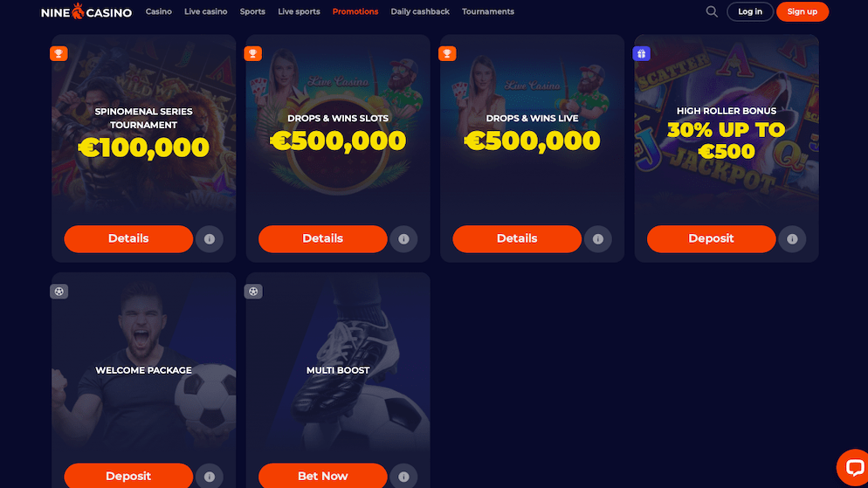Viewport: 868px width, 488px height.
Task: Open Daily cashback menu item
Action: pyautogui.click(x=420, y=11)
